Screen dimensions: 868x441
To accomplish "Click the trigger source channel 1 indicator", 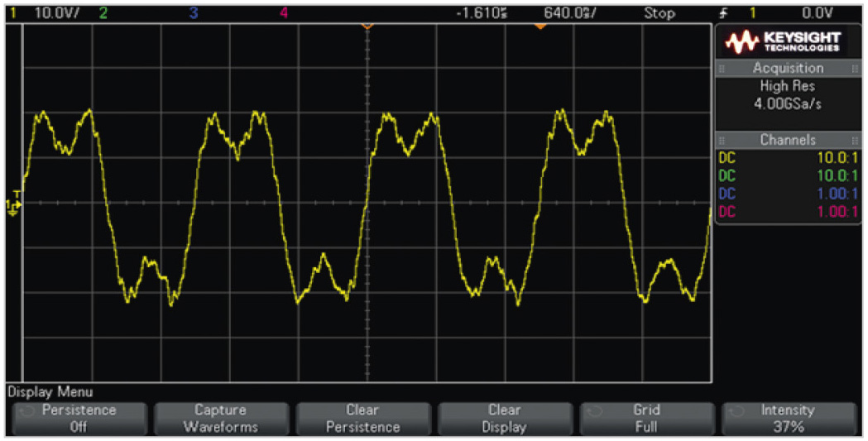I will pos(754,13).
